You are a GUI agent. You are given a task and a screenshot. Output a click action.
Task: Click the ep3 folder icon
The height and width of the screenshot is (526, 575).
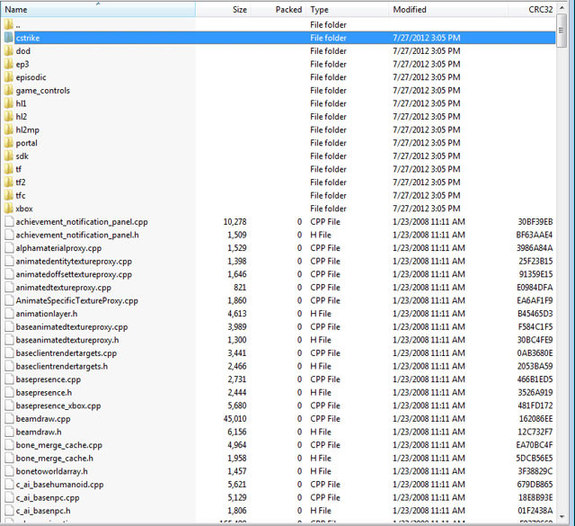pos(9,64)
